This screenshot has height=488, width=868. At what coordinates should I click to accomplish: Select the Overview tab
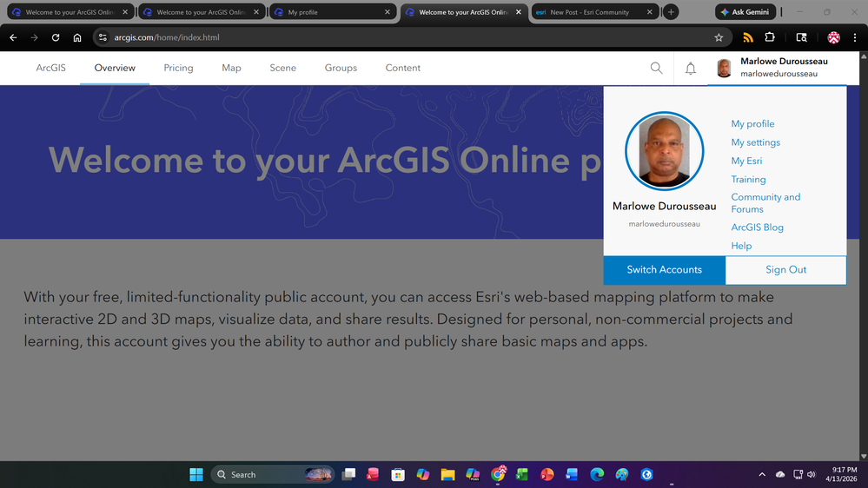[x=115, y=68]
